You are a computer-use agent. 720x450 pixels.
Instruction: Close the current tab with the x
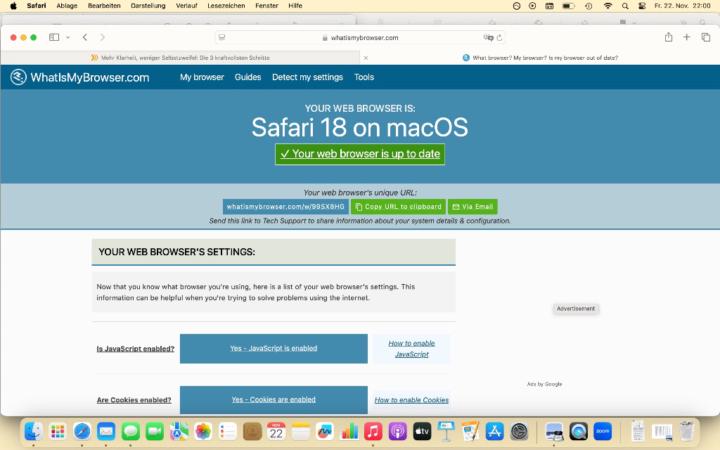click(366, 58)
